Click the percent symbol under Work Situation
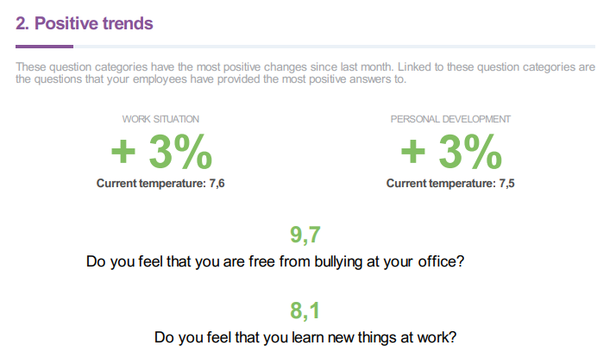 click(x=193, y=152)
